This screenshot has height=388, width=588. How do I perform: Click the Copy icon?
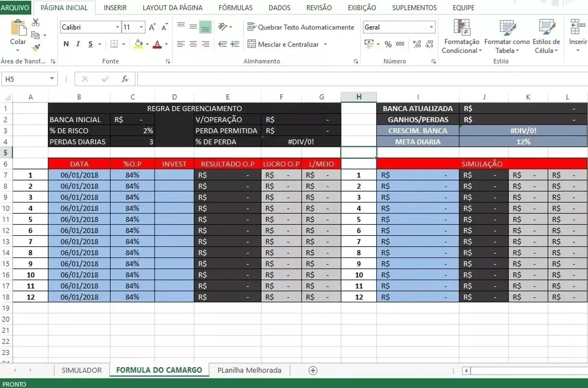[36, 35]
